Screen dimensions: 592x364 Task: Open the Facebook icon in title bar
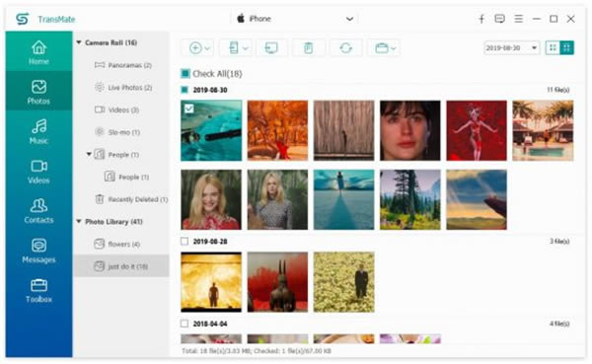[481, 19]
